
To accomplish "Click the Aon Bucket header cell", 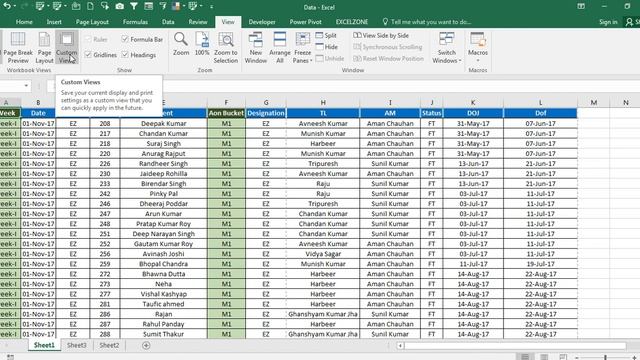I will tap(226, 113).
